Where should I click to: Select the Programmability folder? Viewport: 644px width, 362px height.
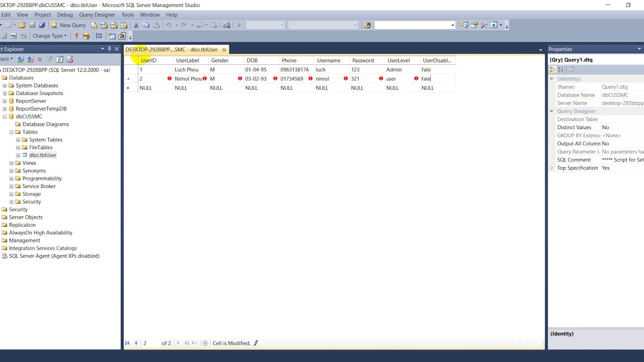pos(42,178)
